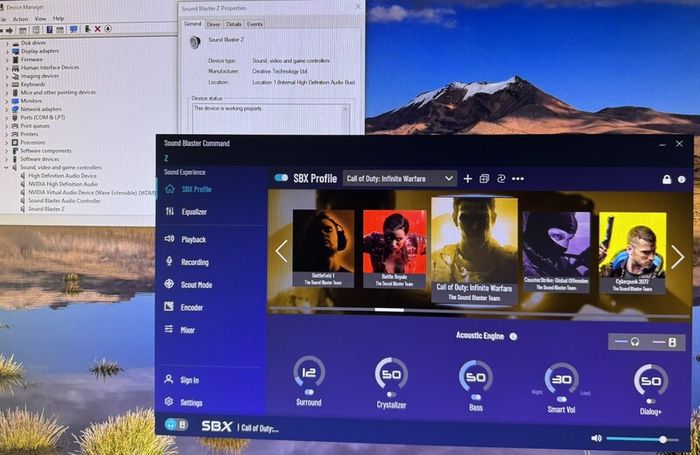Open View menu in Device Manager
This screenshot has height=455, width=700.
click(41, 19)
